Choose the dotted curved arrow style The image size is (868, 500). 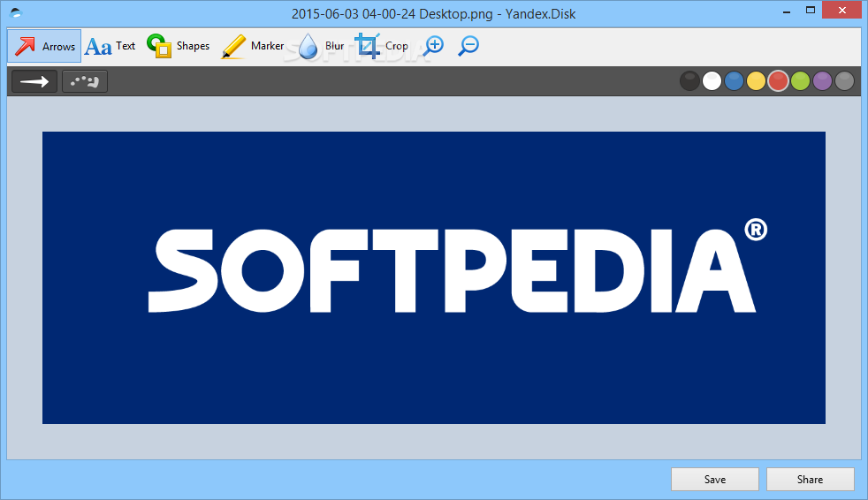(85, 82)
